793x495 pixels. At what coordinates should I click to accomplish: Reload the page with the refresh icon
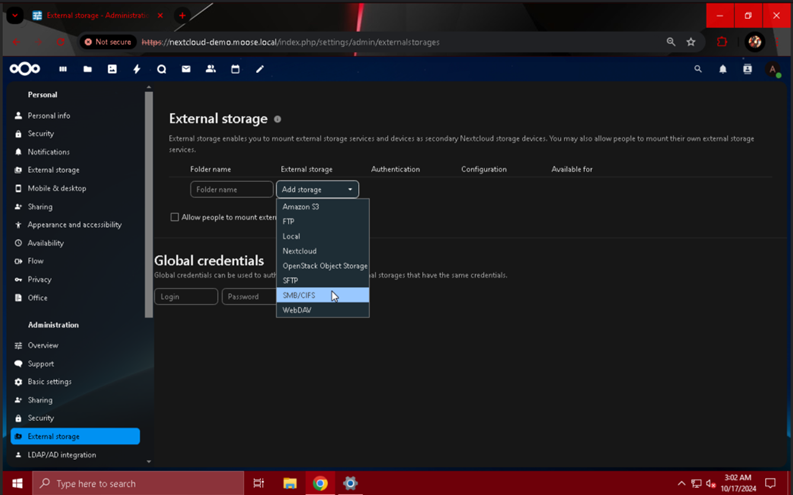click(x=60, y=42)
